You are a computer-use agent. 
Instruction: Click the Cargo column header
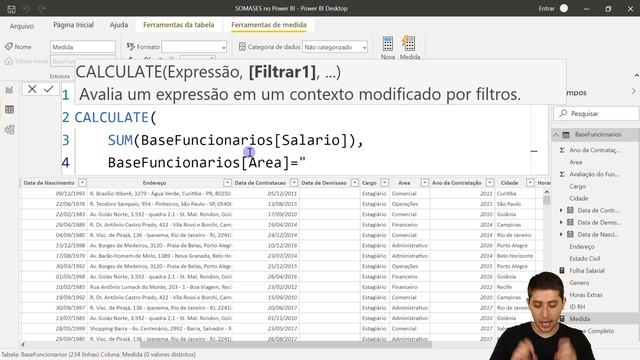[369, 183]
